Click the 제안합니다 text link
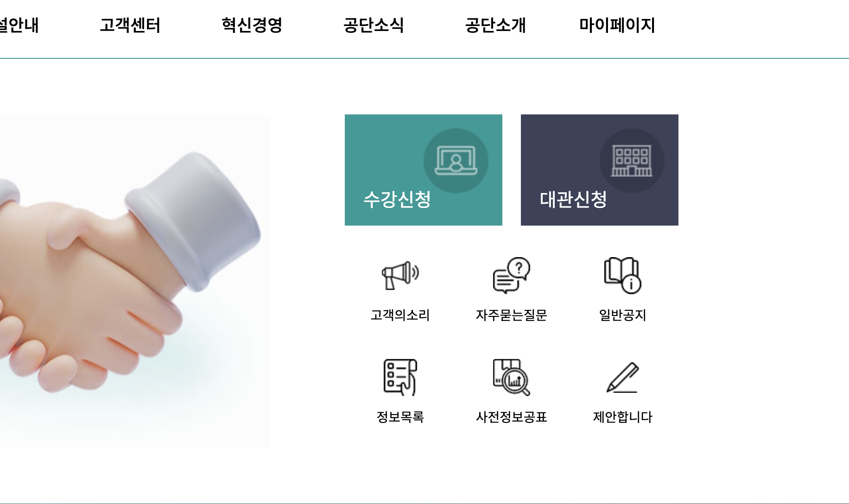Screen dimensions: 849x504 (622, 417)
